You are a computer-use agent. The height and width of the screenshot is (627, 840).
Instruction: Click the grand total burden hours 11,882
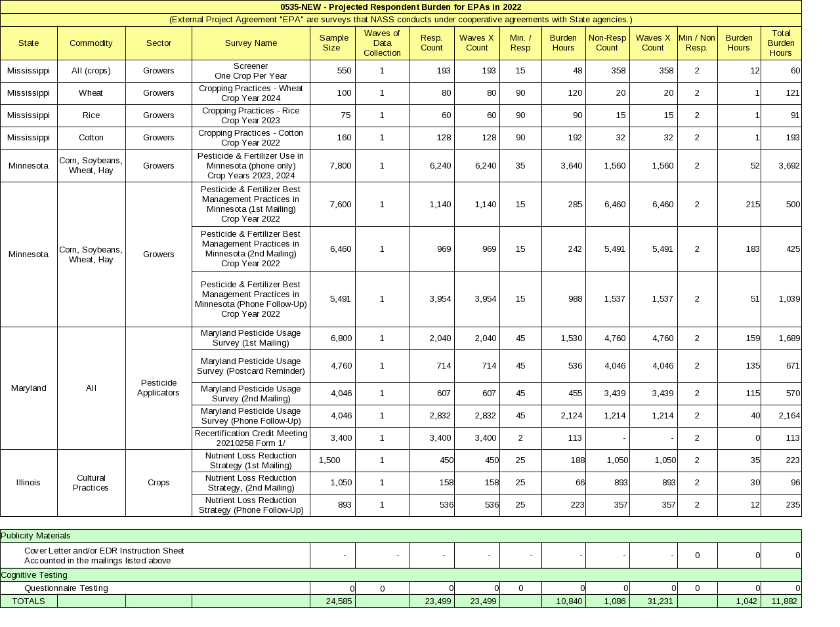pyautogui.click(x=781, y=601)
